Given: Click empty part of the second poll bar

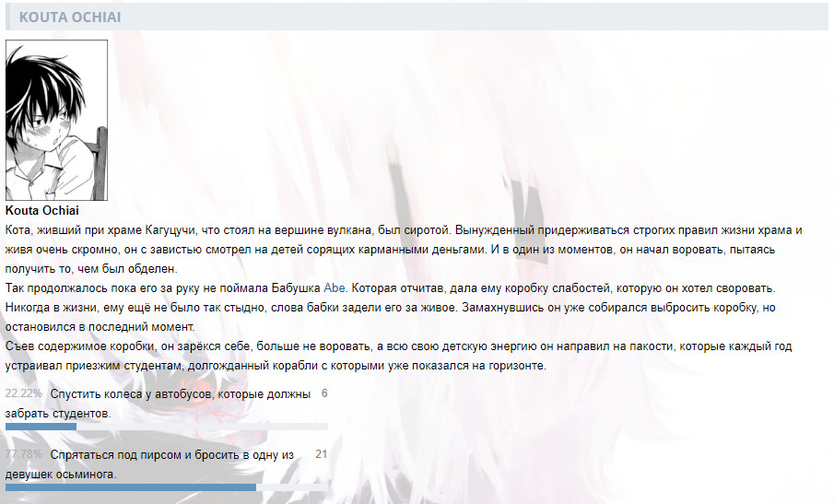Looking at the screenshot, I should (x=292, y=487).
